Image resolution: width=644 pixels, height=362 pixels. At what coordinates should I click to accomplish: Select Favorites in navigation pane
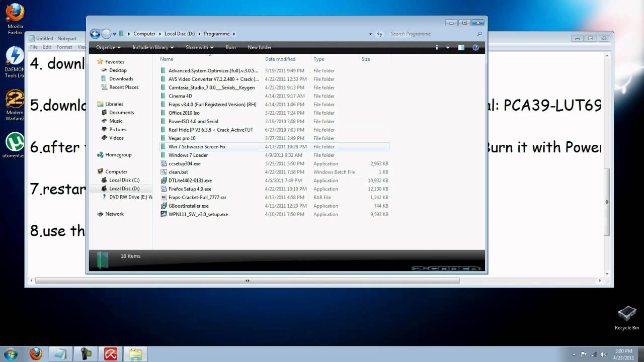click(x=115, y=62)
